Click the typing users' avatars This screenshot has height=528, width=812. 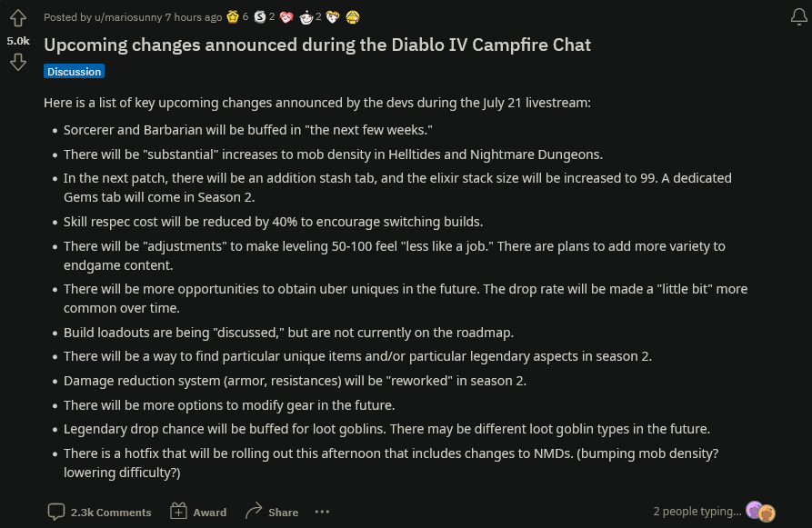tap(760, 512)
